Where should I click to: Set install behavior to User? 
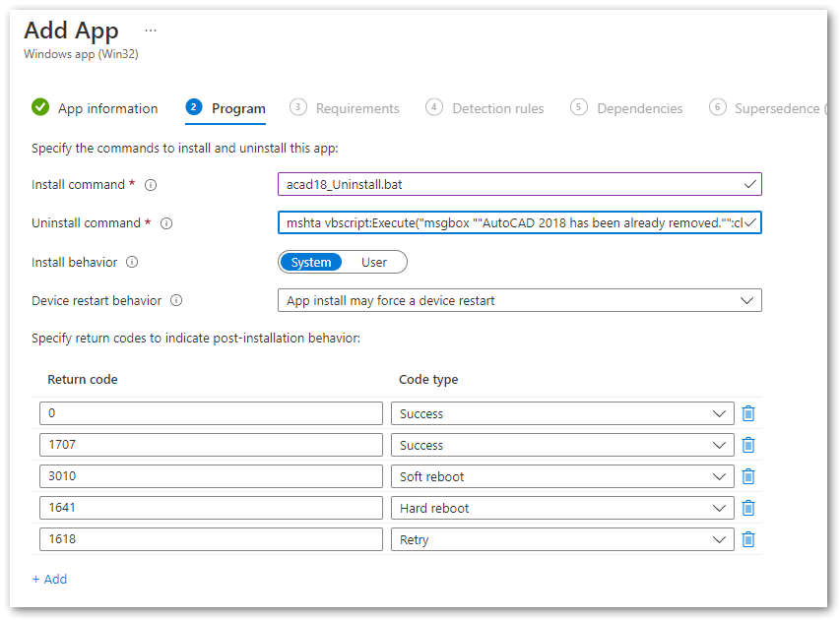pos(374,262)
